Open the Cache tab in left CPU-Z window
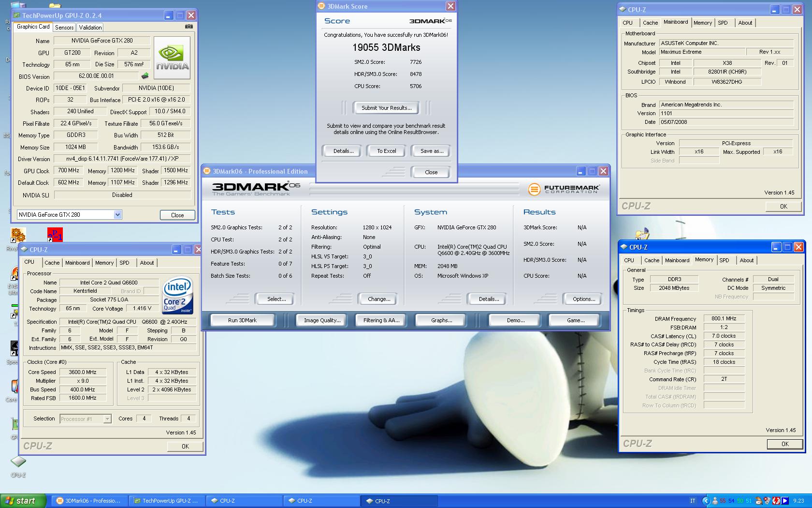The width and height of the screenshot is (812, 508). (52, 263)
